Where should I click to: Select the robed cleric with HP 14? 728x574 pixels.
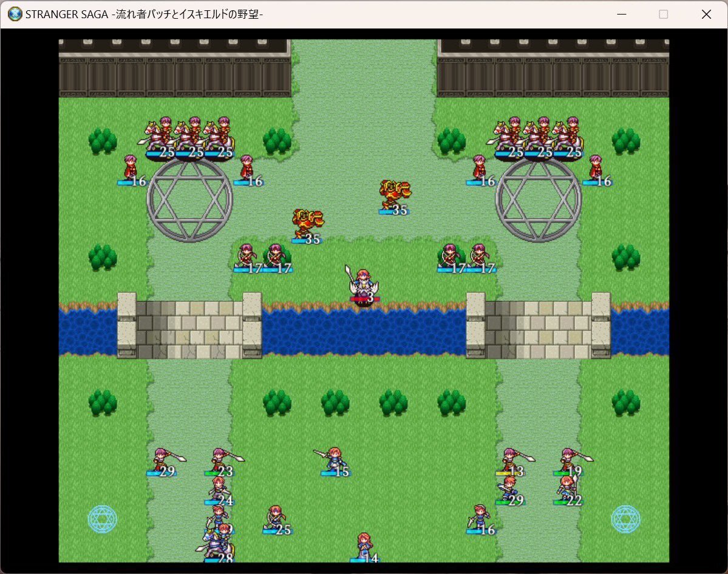[364, 547]
